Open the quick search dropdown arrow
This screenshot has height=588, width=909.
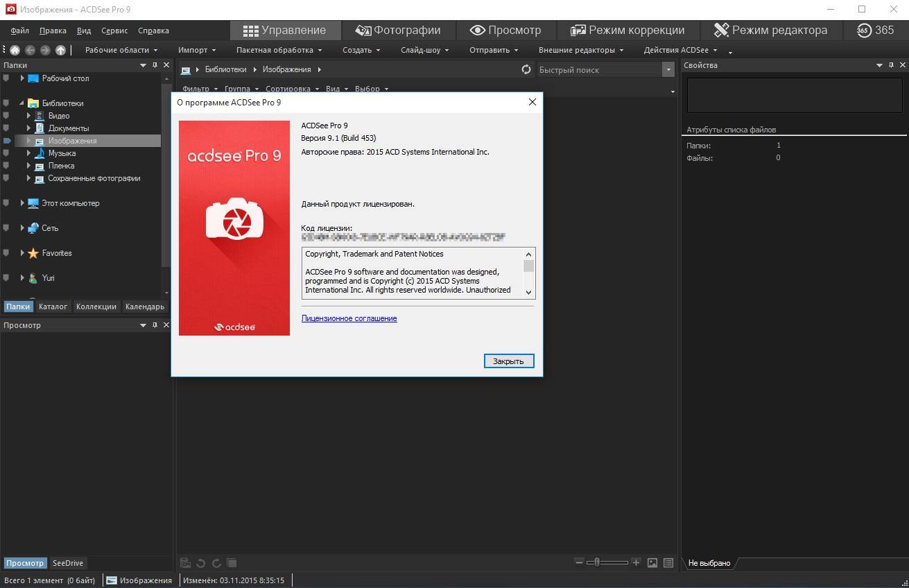pyautogui.click(x=668, y=69)
